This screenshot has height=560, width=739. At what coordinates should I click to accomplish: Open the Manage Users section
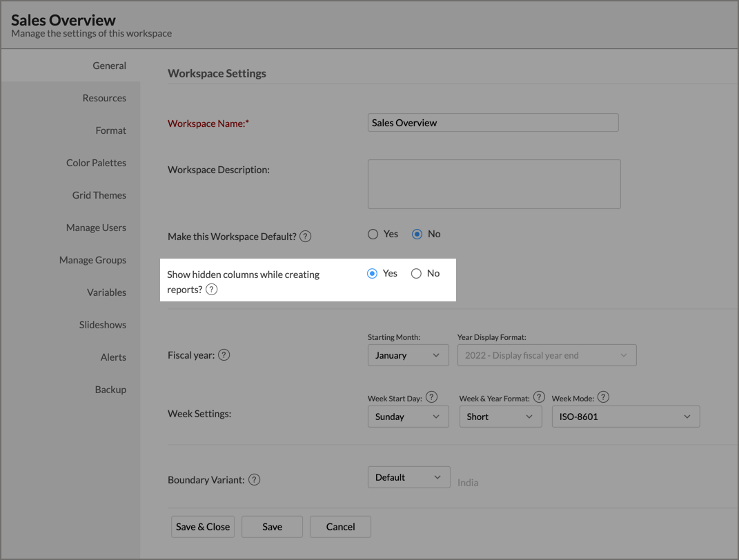[x=96, y=228]
